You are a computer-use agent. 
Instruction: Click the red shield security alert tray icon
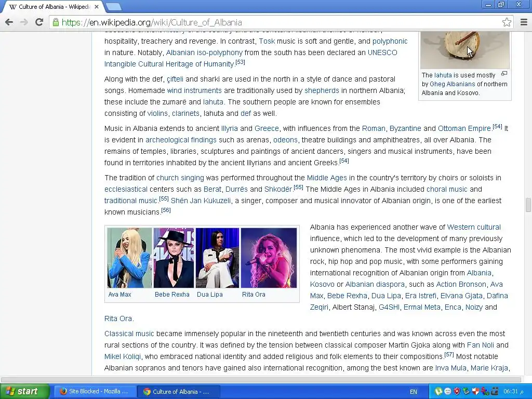(x=457, y=391)
